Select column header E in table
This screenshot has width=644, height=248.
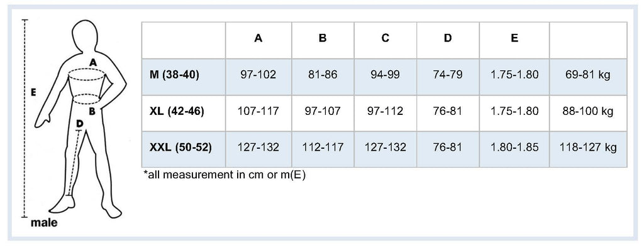coord(514,38)
